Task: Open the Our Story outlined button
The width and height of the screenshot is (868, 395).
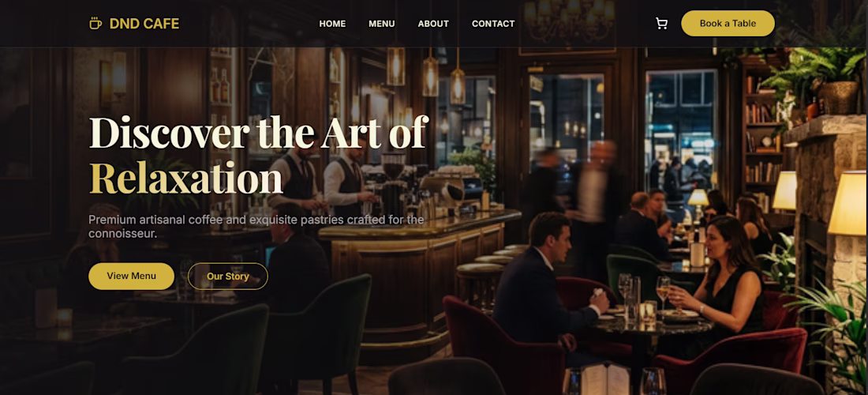Action: (x=227, y=276)
